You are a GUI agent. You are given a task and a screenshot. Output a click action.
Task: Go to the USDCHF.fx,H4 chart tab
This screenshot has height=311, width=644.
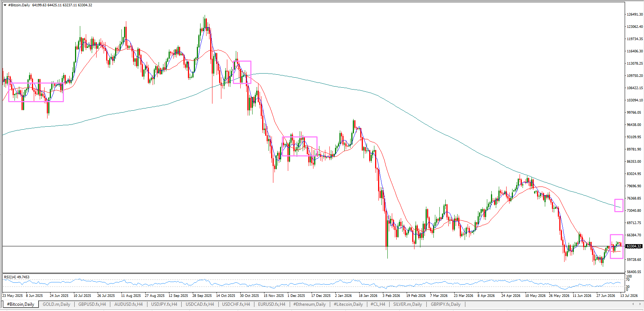(x=236, y=304)
